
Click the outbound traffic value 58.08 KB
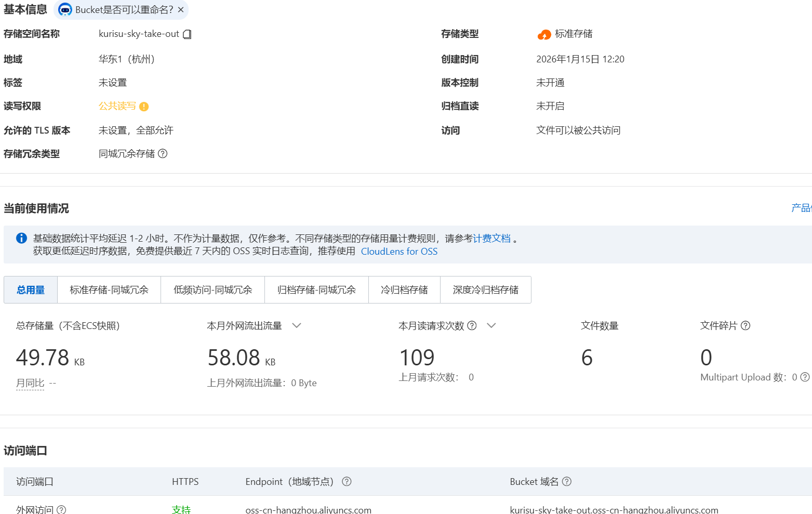(x=242, y=358)
